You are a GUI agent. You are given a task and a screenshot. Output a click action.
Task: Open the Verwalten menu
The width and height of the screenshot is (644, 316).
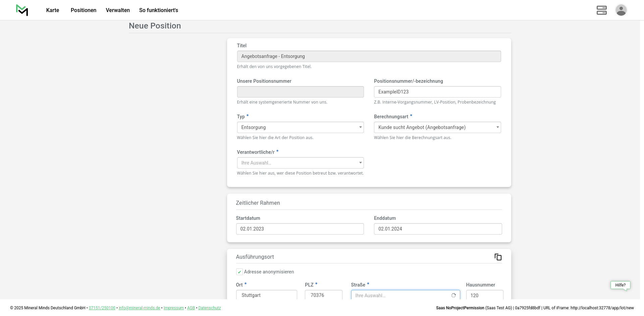coord(118,10)
